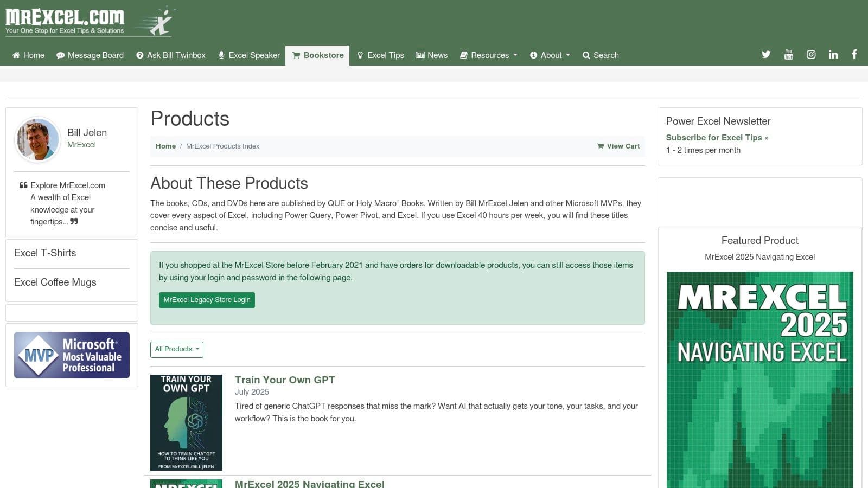Open the Search item in navigation
Image resolution: width=868 pixels, height=488 pixels.
[x=601, y=55]
